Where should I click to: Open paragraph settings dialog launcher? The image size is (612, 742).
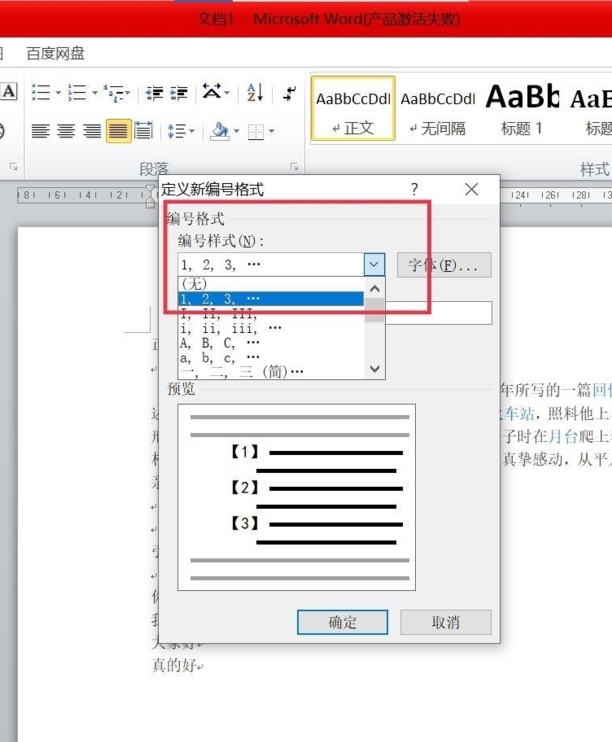294,167
